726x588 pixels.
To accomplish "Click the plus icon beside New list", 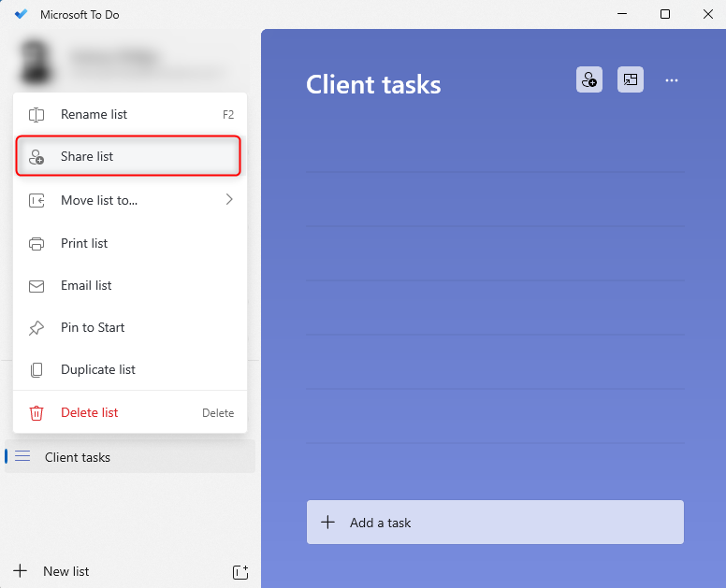I will 20,571.
